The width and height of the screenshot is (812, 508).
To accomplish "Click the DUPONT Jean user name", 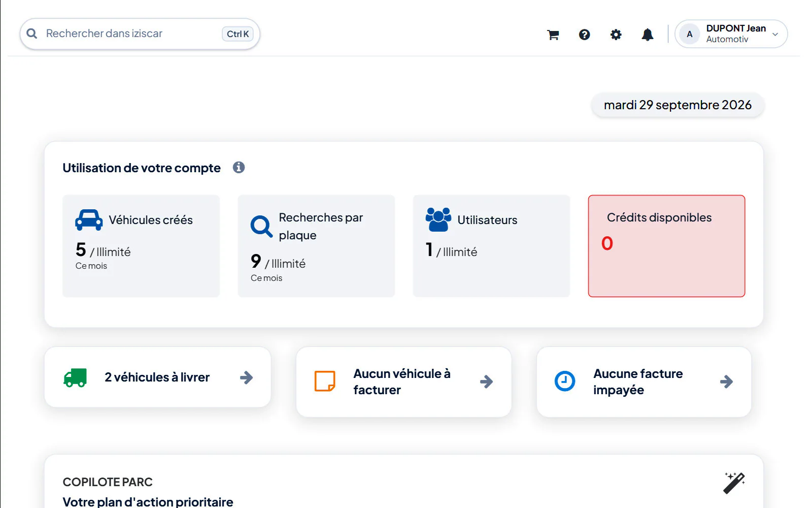I will click(x=736, y=28).
